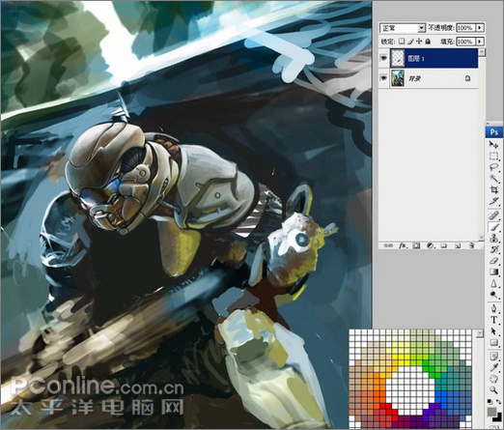504x430 pixels.
Task: Hide the background layer eye icon
Action: 383,78
